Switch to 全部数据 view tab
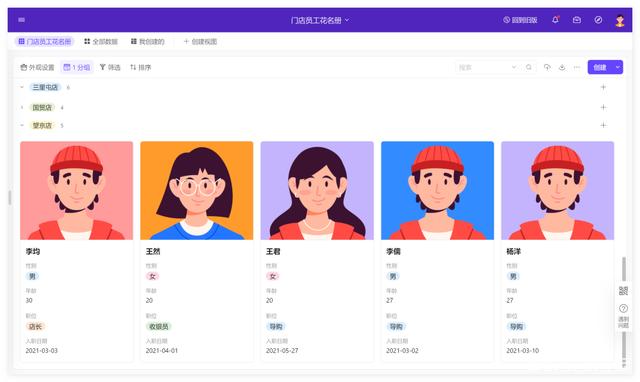This screenshot has width=640, height=382. click(101, 42)
